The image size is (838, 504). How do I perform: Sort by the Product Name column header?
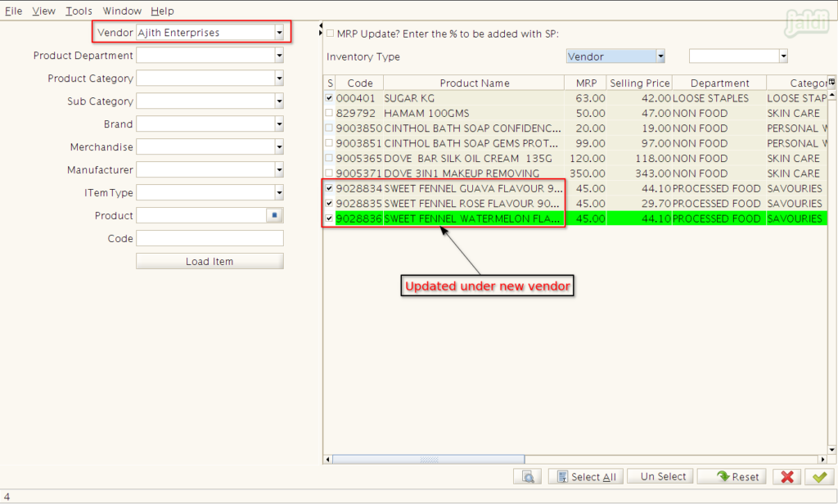(x=474, y=83)
